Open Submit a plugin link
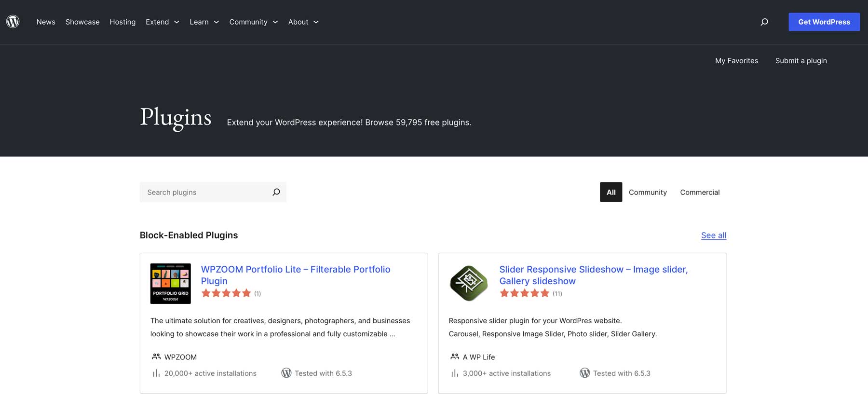The height and width of the screenshot is (399, 868). pos(801,61)
